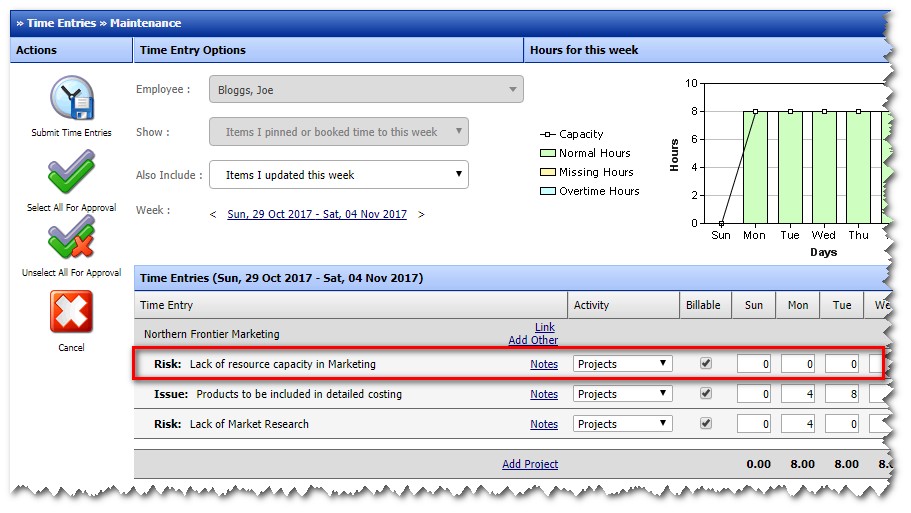Click Issue: Products to be included text
Image resolution: width=911 pixels, height=513 pixels.
pos(278,394)
